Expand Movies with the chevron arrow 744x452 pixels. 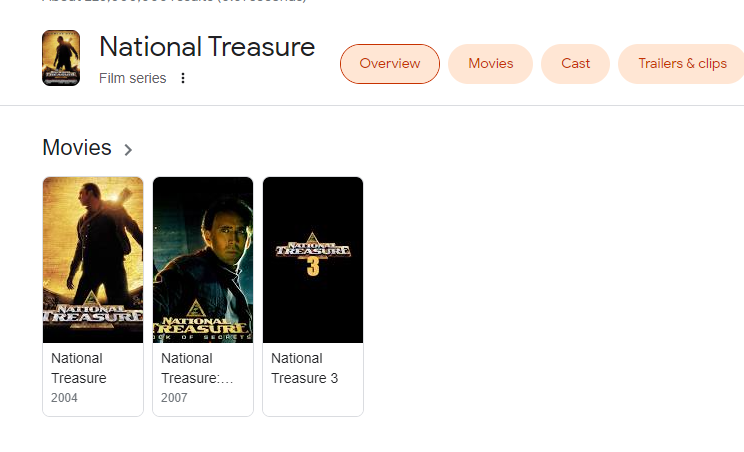click(128, 150)
